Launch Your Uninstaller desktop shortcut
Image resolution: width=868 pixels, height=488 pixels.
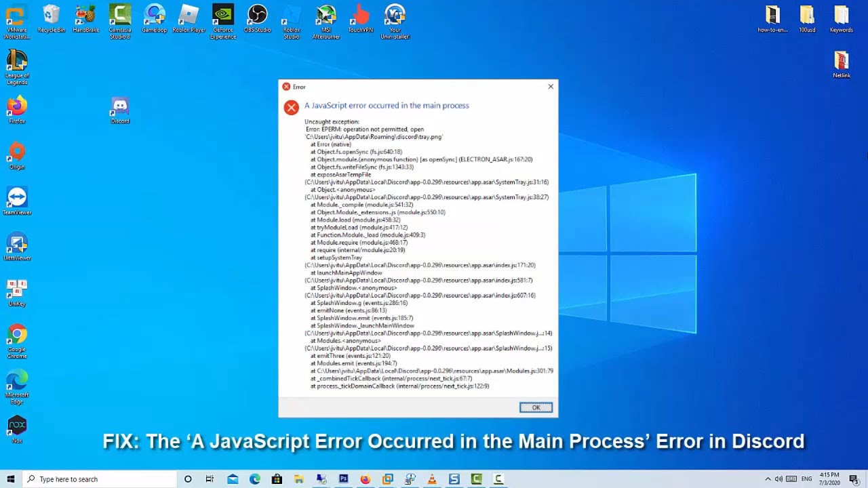395,22
